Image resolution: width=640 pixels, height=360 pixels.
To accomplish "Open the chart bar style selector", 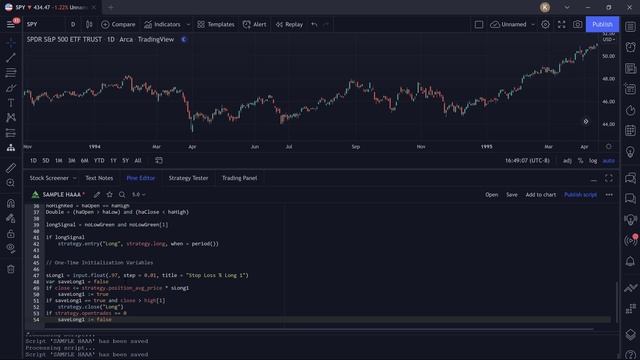I will coord(89,24).
